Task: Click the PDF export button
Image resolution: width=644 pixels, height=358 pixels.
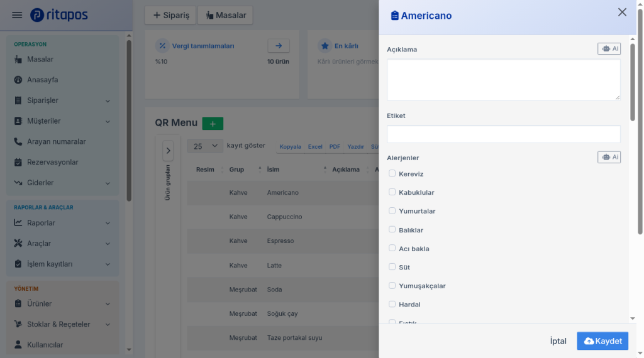Action: click(x=335, y=146)
